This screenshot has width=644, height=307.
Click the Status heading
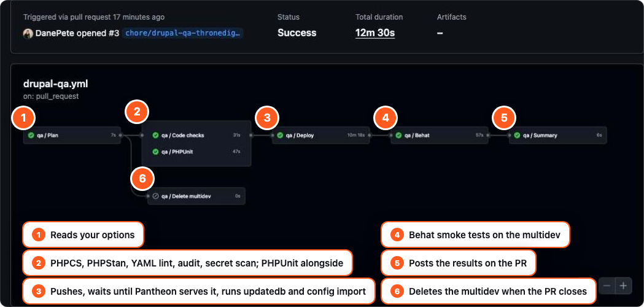click(x=289, y=17)
